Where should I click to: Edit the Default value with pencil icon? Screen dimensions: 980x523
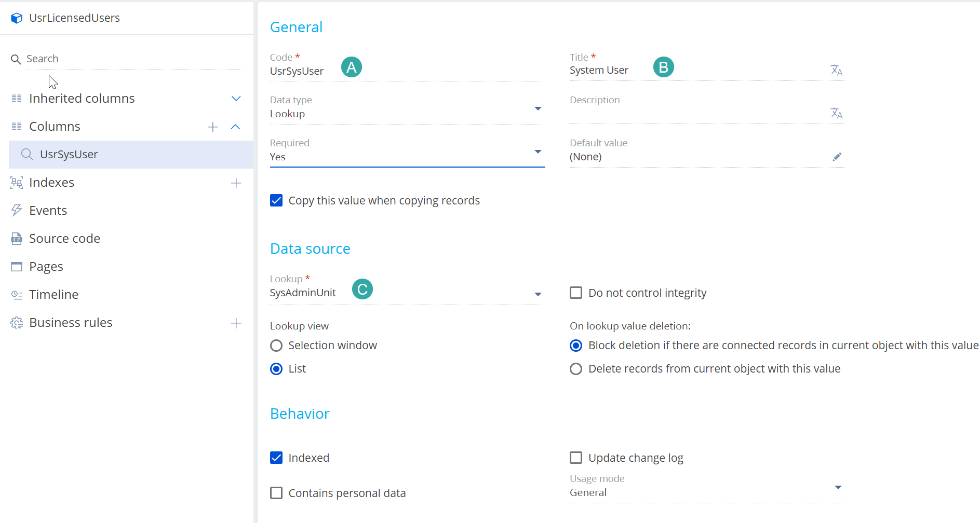click(x=837, y=157)
